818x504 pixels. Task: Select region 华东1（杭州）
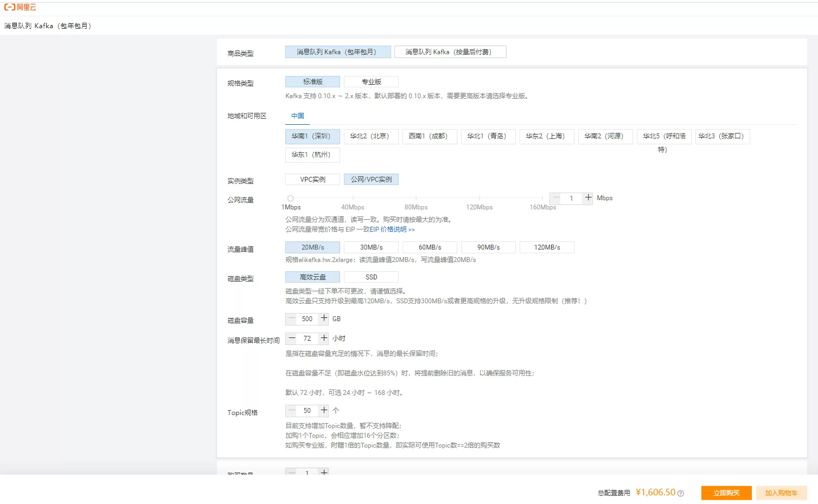click(312, 155)
